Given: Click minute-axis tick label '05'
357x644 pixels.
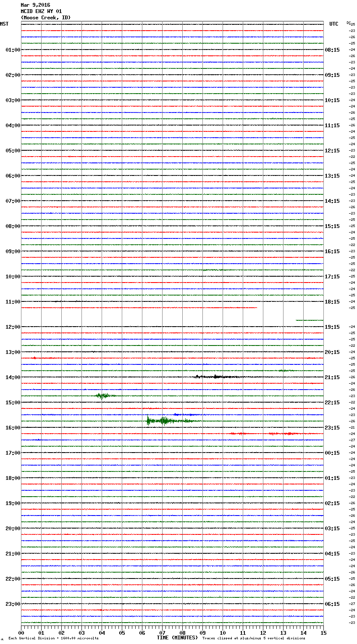Looking at the screenshot, I should 122,633.
